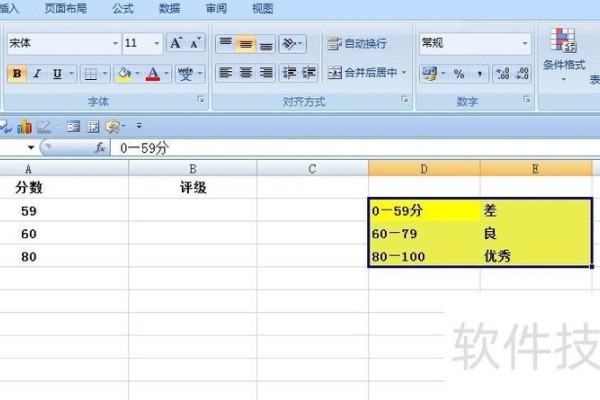Toggle middle vertical align icon
Screen dimensions: 600x400
(245, 43)
